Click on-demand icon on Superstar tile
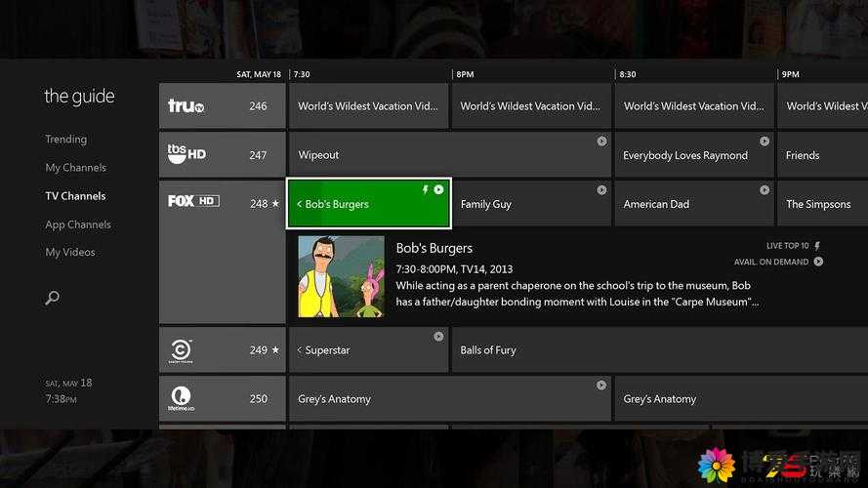Viewport: 868px width, 488px height. click(x=438, y=337)
